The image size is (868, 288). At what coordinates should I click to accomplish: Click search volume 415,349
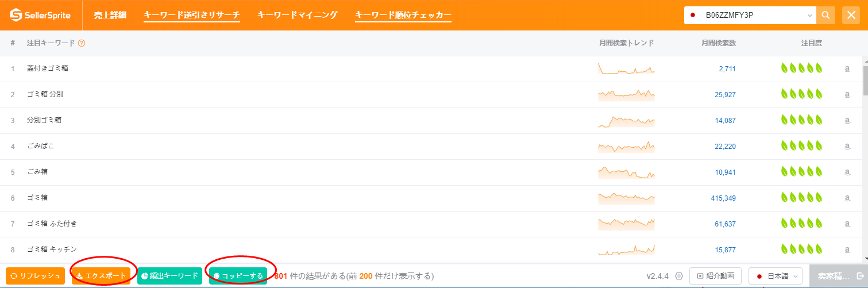pyautogui.click(x=724, y=198)
